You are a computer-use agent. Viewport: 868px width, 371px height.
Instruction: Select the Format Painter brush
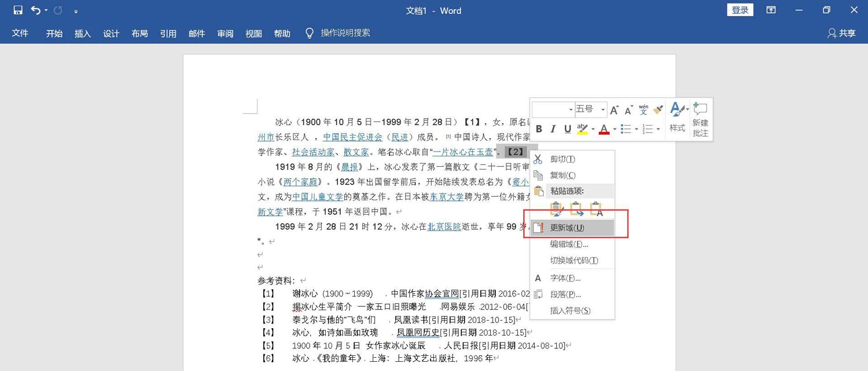[658, 109]
